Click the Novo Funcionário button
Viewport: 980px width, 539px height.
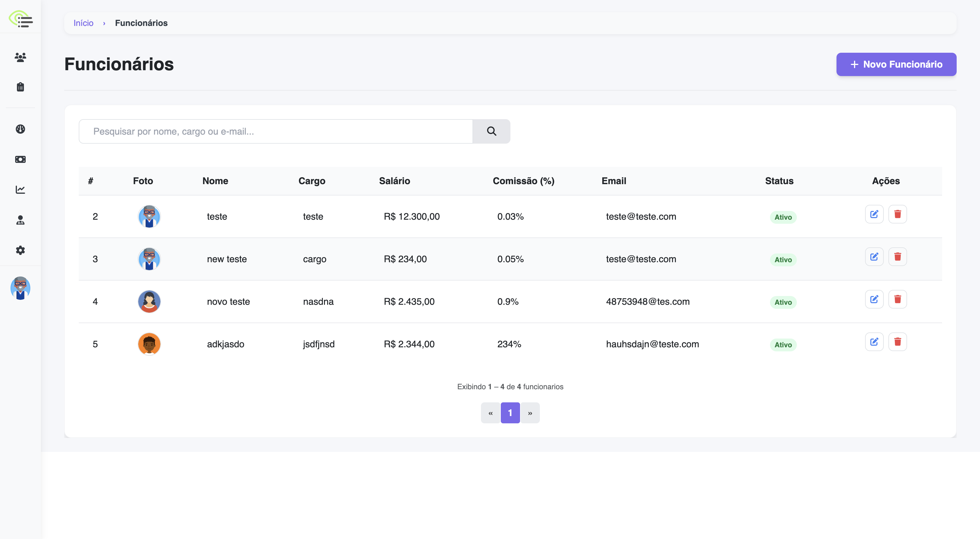896,64
